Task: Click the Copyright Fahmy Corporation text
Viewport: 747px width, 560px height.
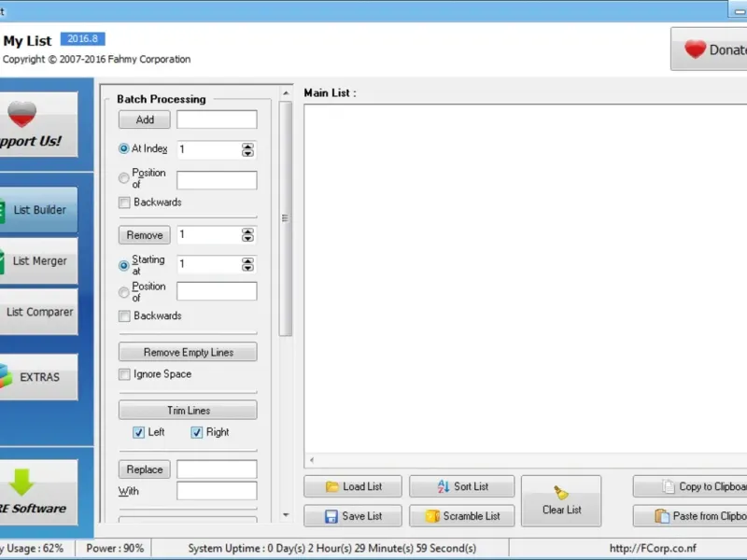Action: [x=97, y=60]
